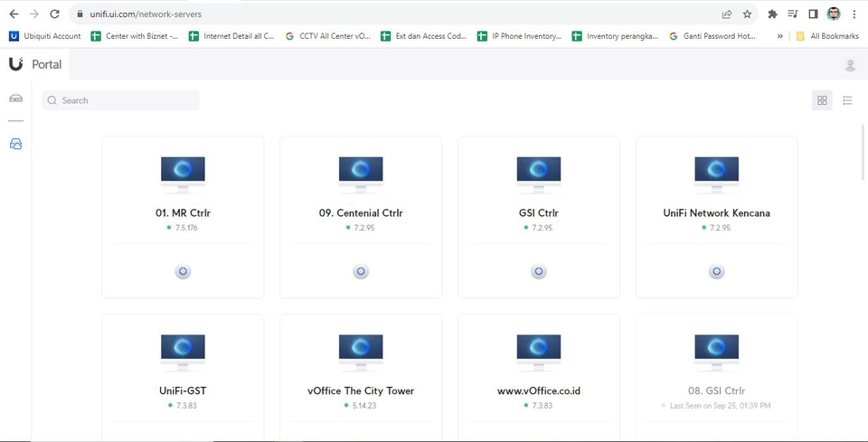Image resolution: width=868 pixels, height=442 pixels.
Task: Open Ubiquiti Account bookmark
Action: point(45,36)
